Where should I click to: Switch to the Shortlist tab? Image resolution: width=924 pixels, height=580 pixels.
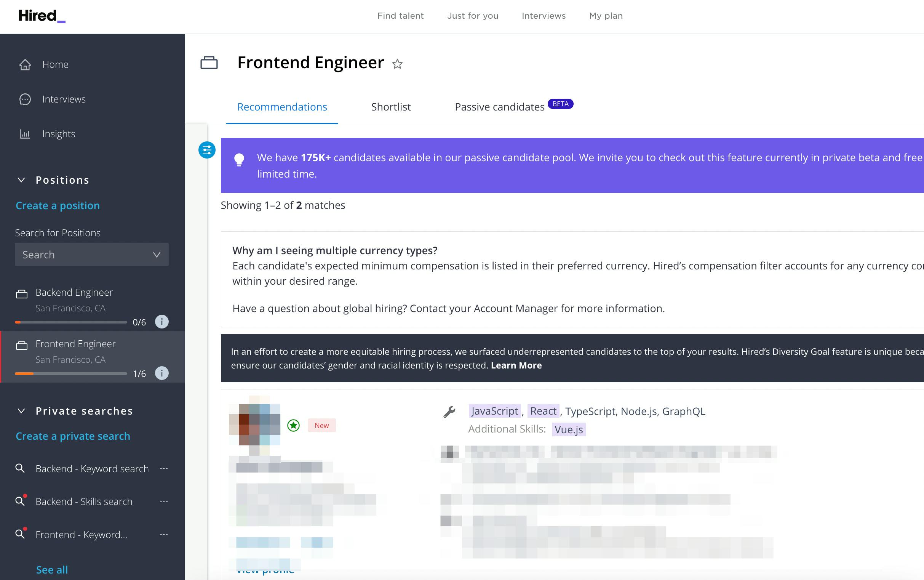(x=390, y=106)
